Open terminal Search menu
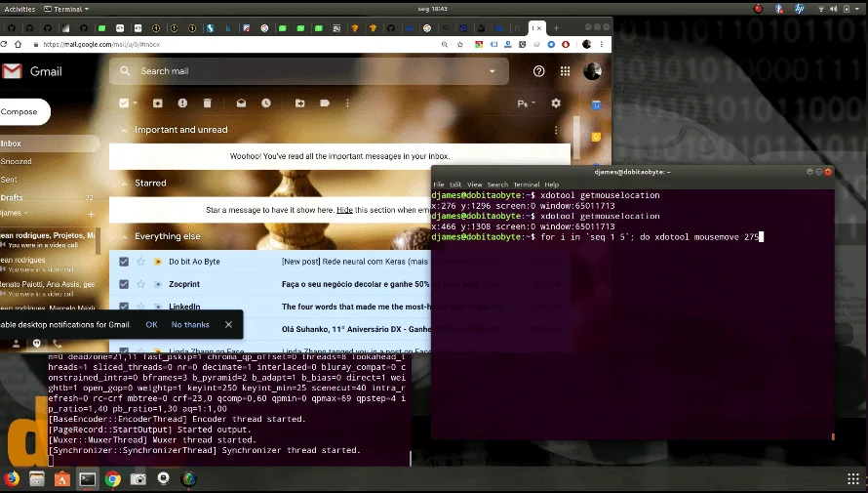This screenshot has height=493, width=868. tap(497, 185)
